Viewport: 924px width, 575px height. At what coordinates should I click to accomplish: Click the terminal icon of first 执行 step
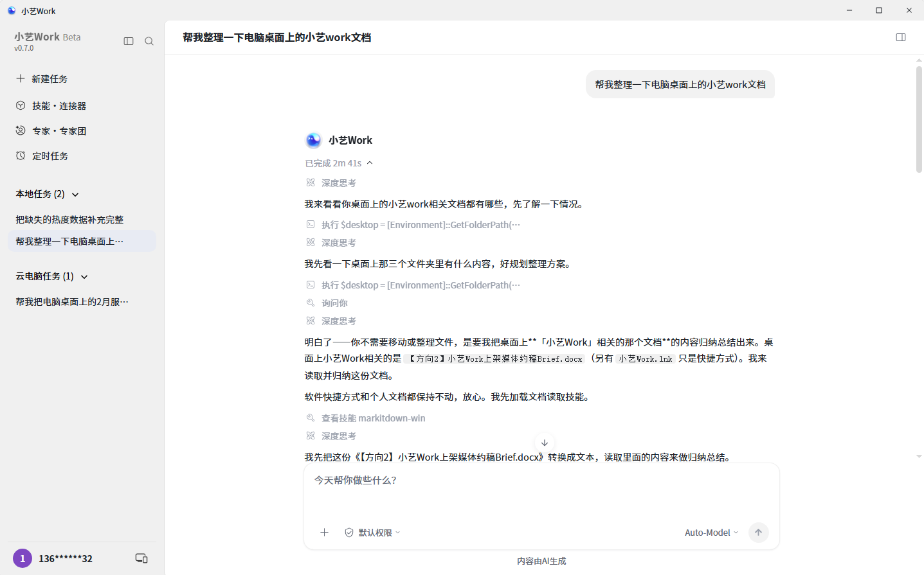coord(311,224)
